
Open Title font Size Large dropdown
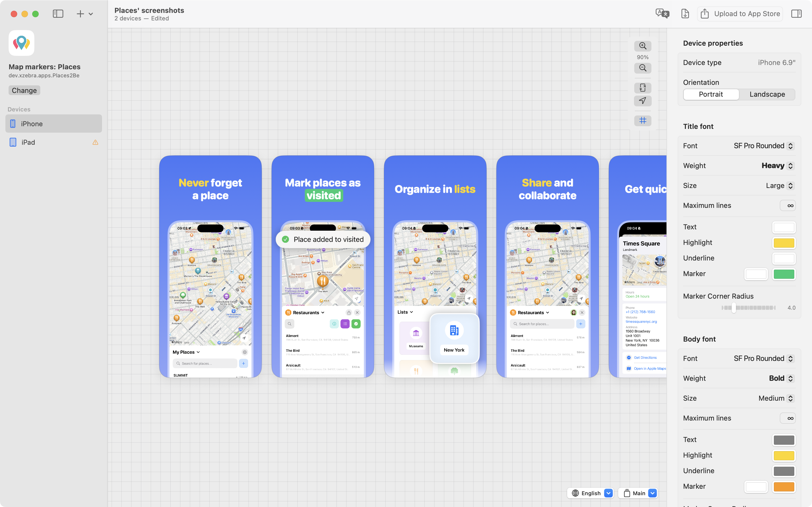(780, 186)
